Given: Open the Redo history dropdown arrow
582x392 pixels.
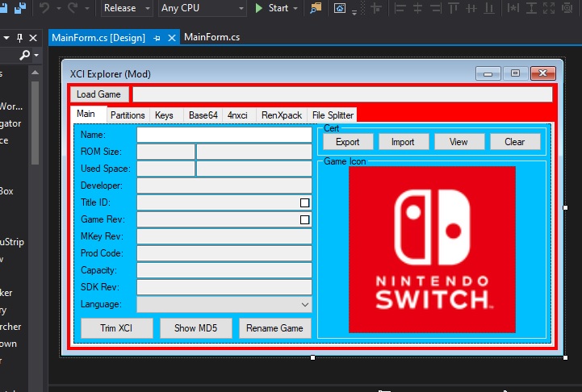Looking at the screenshot, I should (87, 8).
